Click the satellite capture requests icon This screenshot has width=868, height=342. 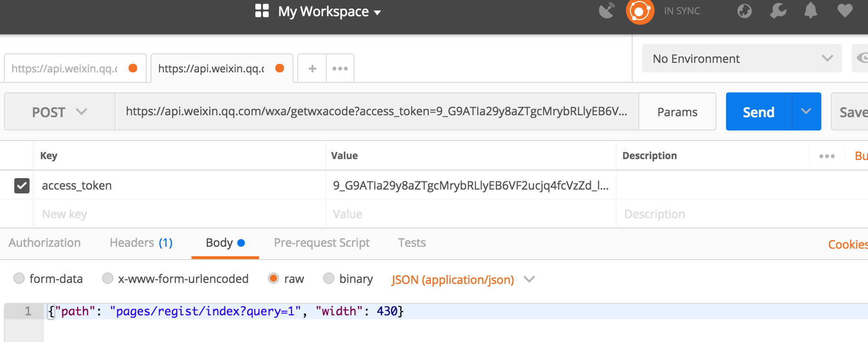point(607,10)
